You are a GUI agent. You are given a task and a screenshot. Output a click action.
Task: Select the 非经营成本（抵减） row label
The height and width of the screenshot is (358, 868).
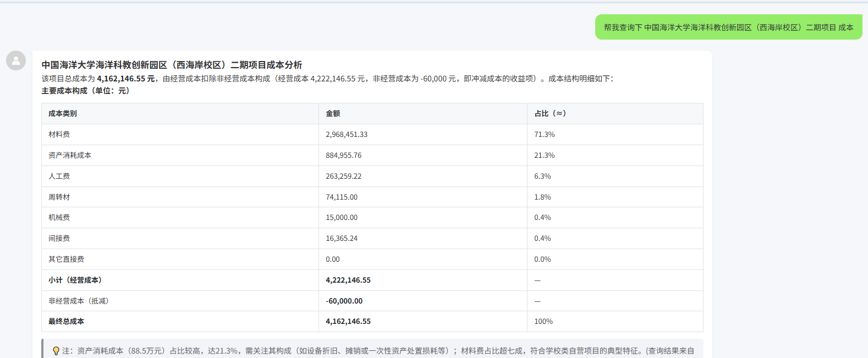coord(79,301)
